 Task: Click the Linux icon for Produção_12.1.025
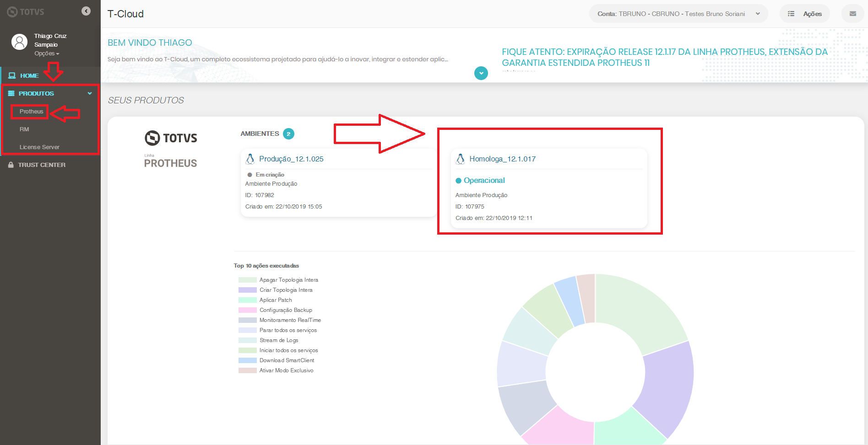(250, 159)
